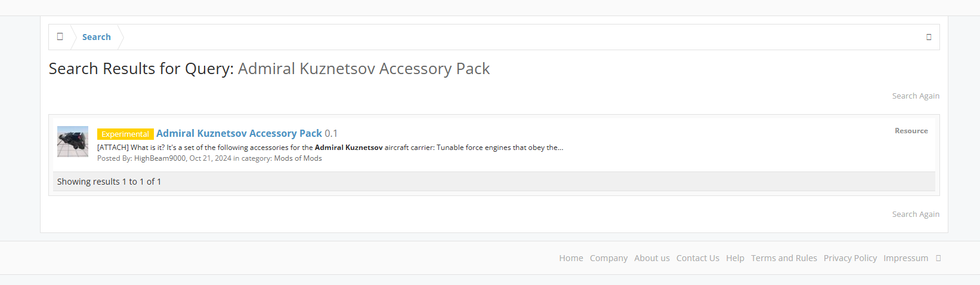980x285 pixels.
Task: Click Search Again above the results
Action: 916,96
